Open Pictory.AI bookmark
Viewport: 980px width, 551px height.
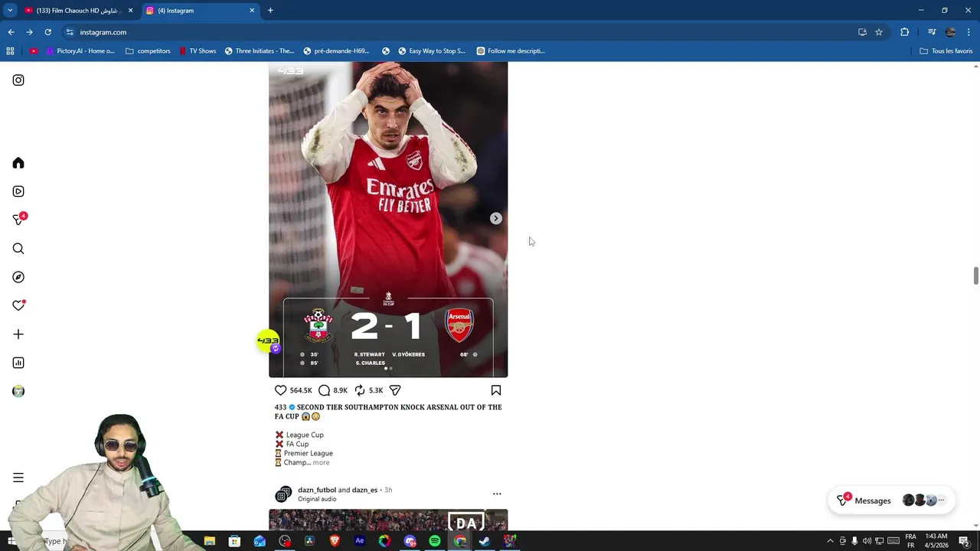(80, 51)
